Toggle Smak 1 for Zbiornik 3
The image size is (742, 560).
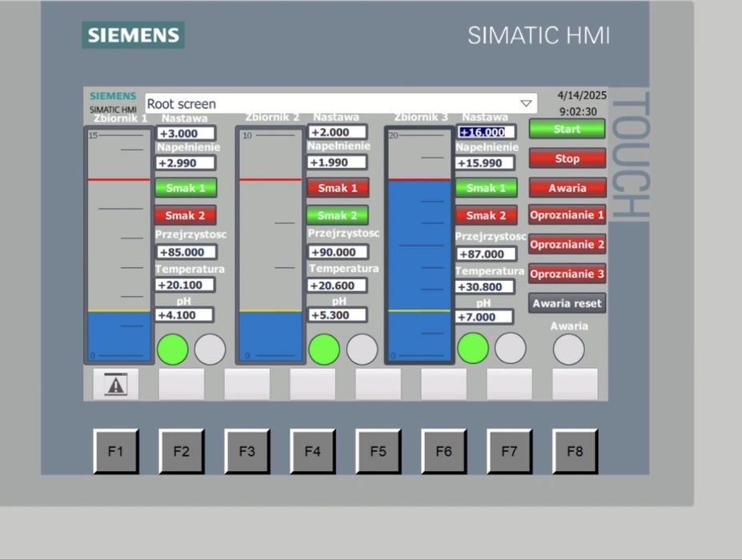click(x=486, y=188)
